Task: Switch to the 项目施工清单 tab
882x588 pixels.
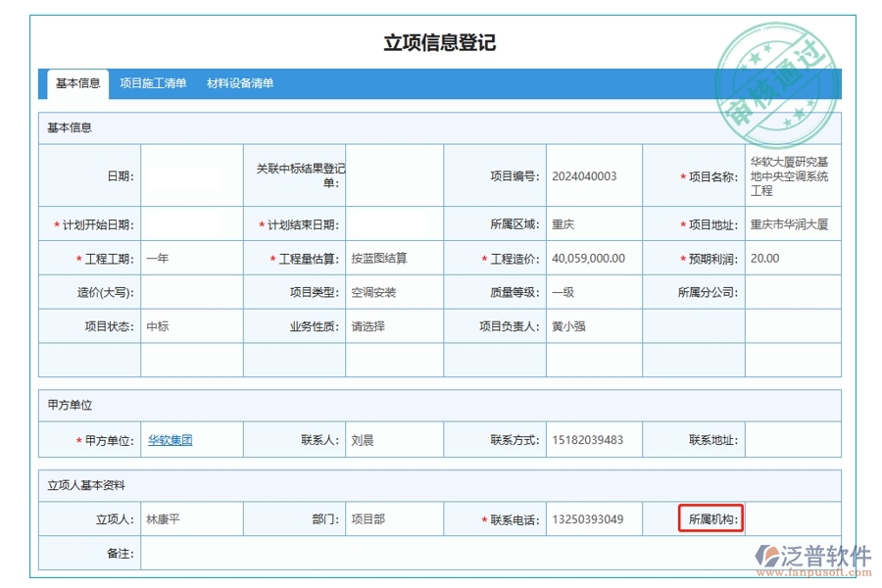Action: pos(154,83)
